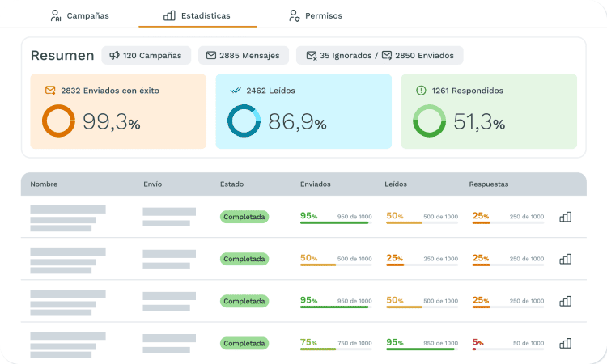Click the envelope icon beside 2885 Mensajes
The width and height of the screenshot is (607, 364).
(211, 56)
